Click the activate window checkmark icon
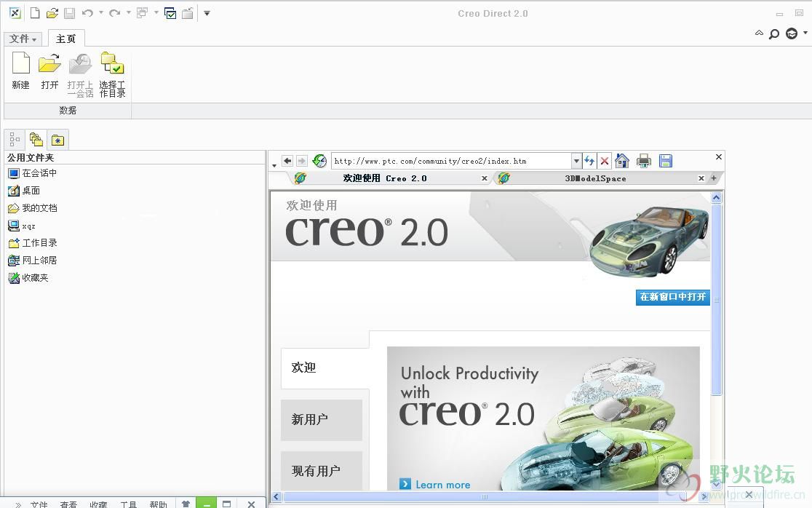 click(170, 13)
